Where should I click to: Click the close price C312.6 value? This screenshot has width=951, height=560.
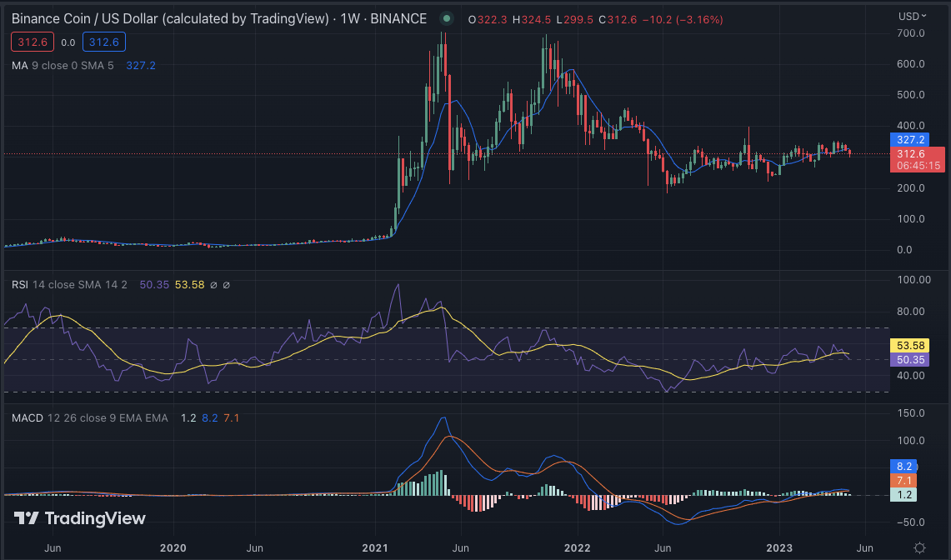[x=618, y=19]
